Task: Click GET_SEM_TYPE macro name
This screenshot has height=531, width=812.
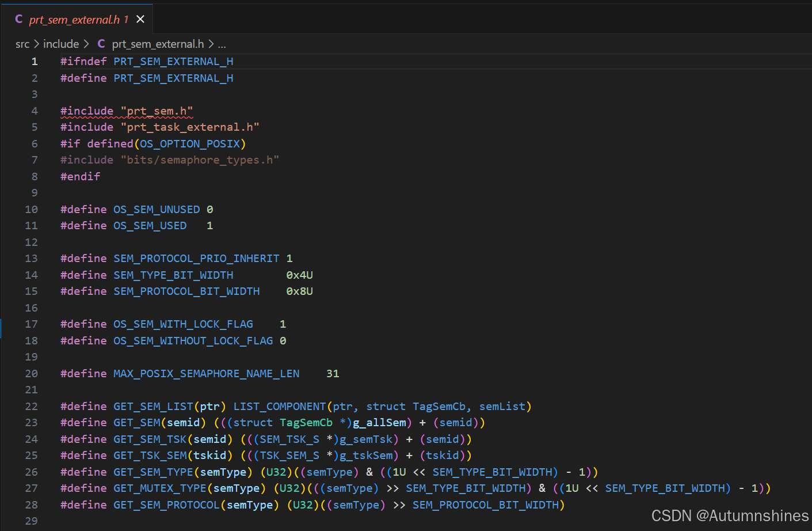Action: (x=153, y=472)
